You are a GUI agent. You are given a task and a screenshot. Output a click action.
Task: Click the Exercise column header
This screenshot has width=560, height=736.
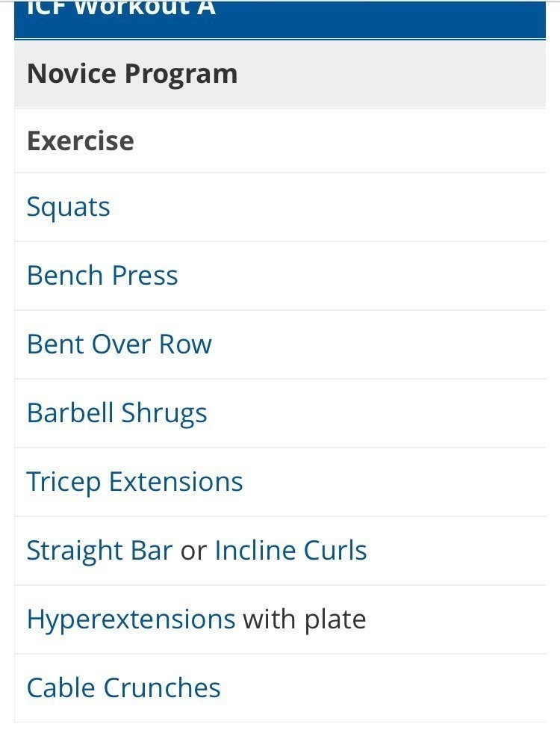point(80,141)
